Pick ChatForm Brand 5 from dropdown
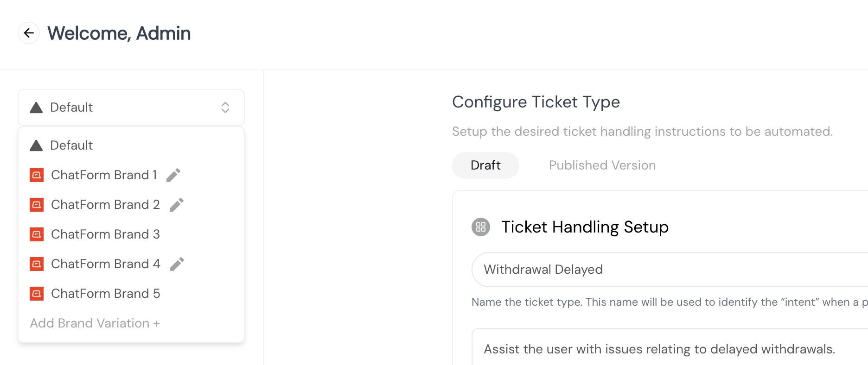 click(x=131, y=294)
